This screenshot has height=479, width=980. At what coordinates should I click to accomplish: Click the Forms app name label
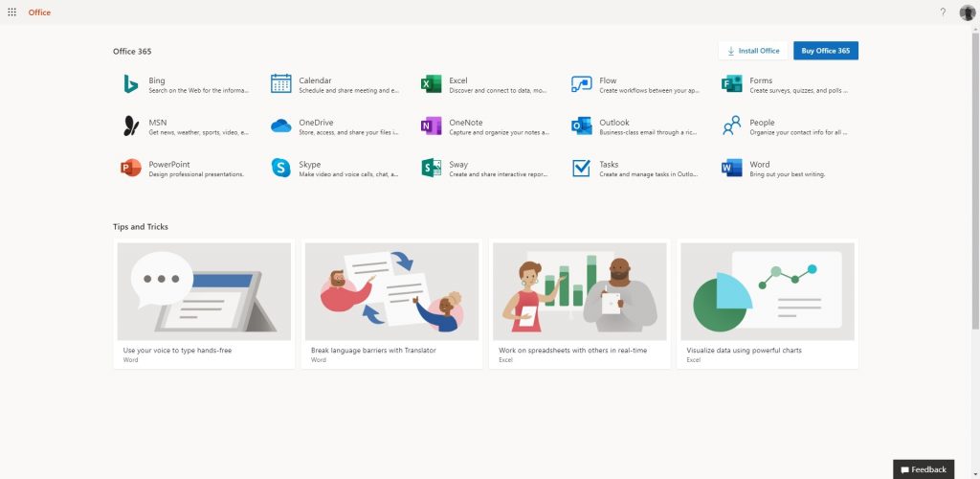point(761,80)
